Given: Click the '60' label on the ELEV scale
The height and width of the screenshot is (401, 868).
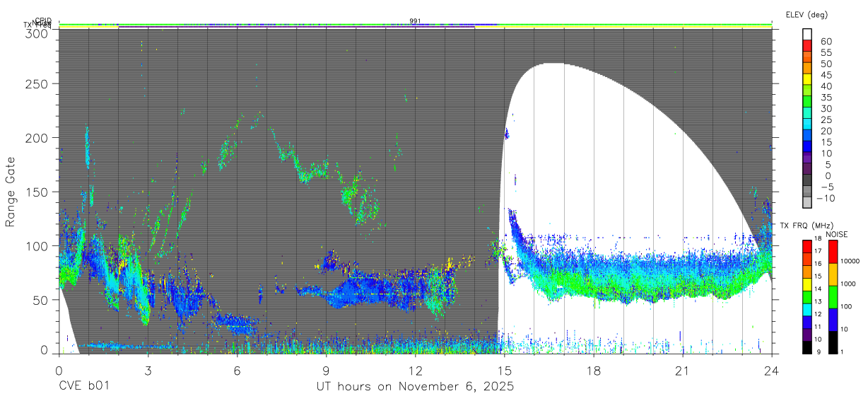Looking at the screenshot, I should point(826,41).
